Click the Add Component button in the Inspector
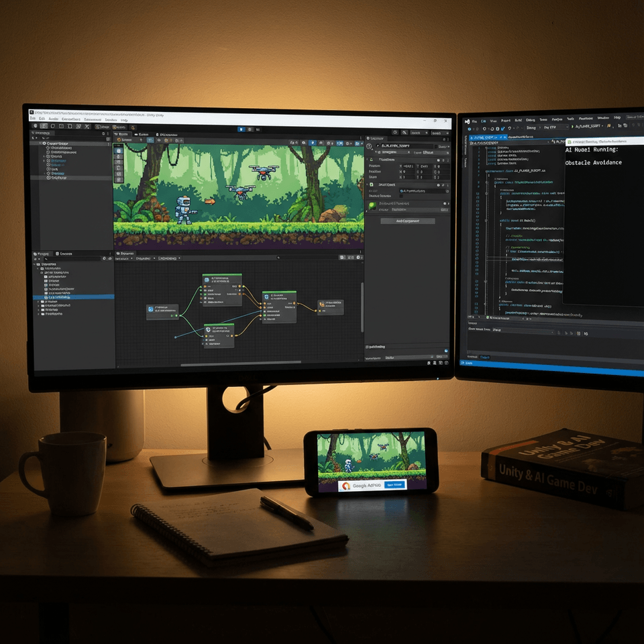The width and height of the screenshot is (644, 644). (x=408, y=221)
